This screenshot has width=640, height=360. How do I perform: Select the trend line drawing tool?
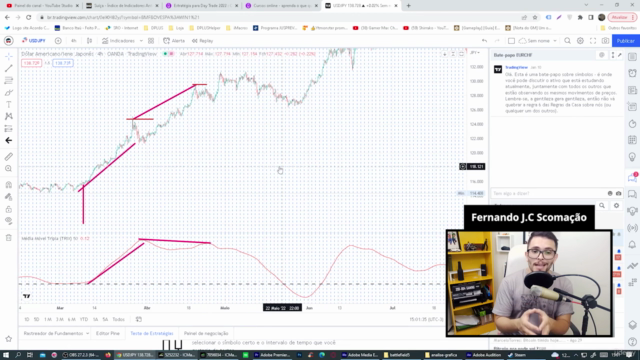[x=9, y=68]
